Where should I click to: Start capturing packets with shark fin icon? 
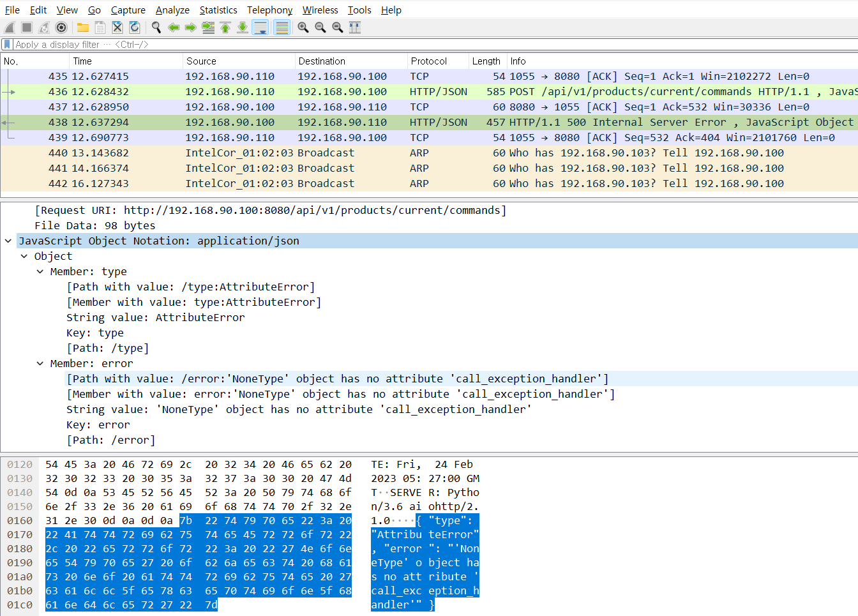coord(10,27)
